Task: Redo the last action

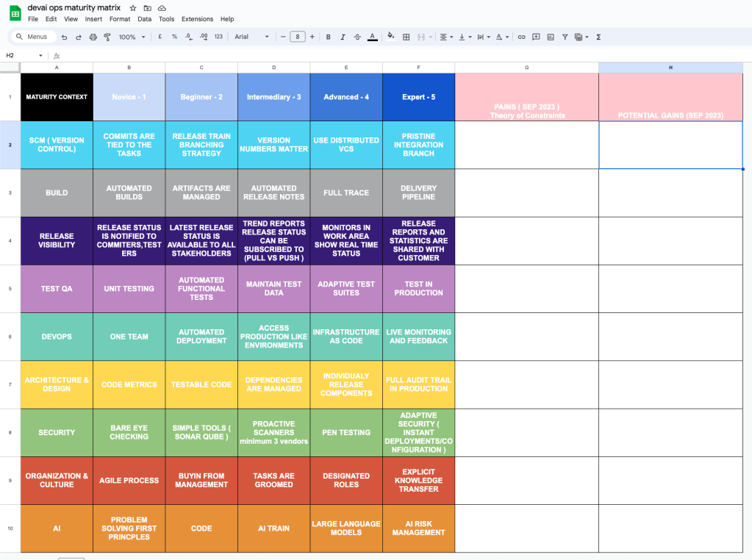Action: [x=79, y=37]
